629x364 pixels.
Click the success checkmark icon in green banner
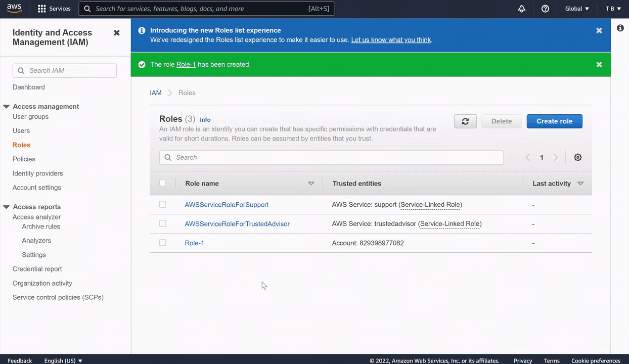coord(142,65)
